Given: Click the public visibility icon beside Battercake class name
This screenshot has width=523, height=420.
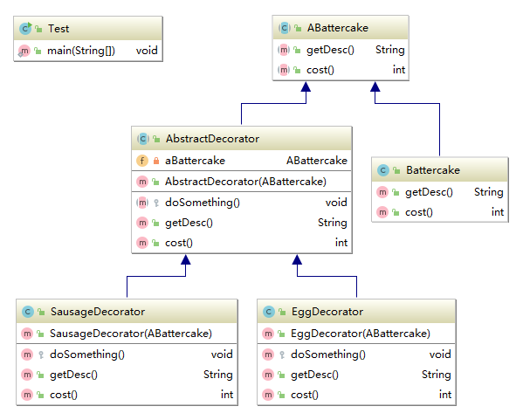Looking at the screenshot, I should click(396, 170).
